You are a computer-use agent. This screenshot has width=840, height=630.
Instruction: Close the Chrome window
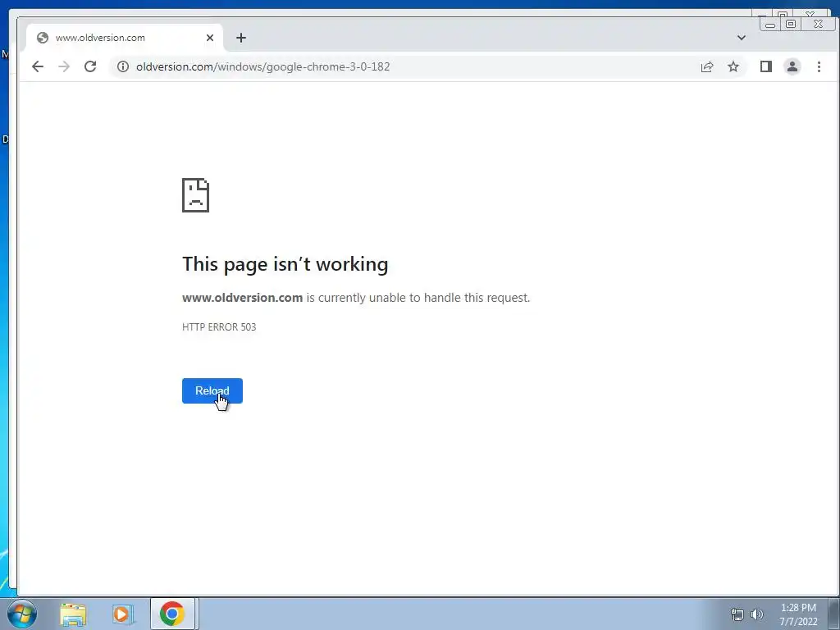click(818, 24)
